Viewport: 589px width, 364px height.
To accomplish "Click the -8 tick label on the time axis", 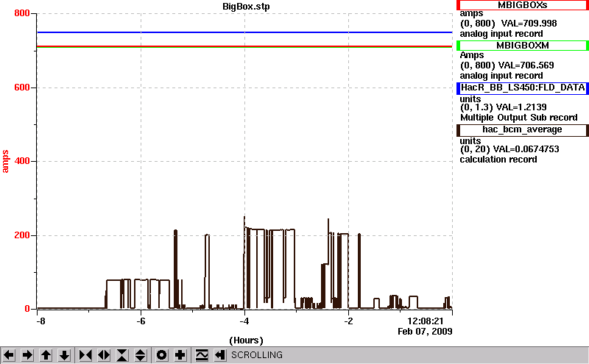I will tap(40, 321).
